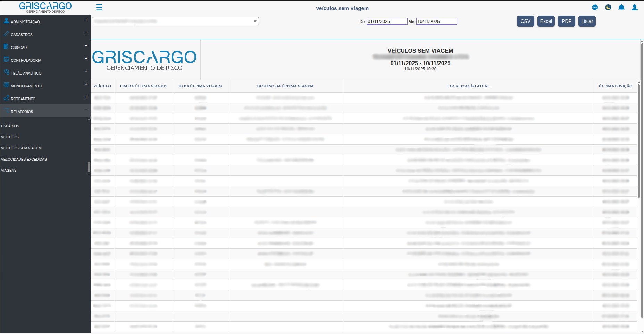This screenshot has height=334, width=644.
Task: Click the Roteamento route icon
Action: point(6,98)
